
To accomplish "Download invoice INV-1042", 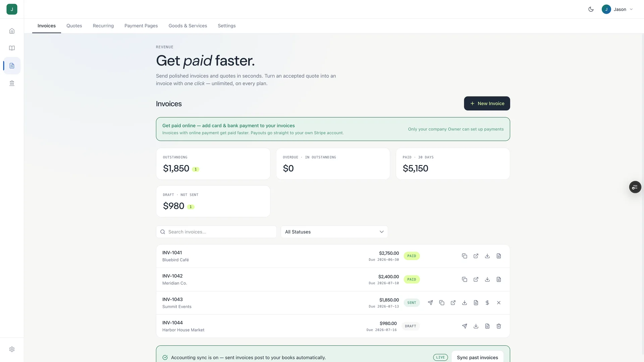I will [x=487, y=280].
